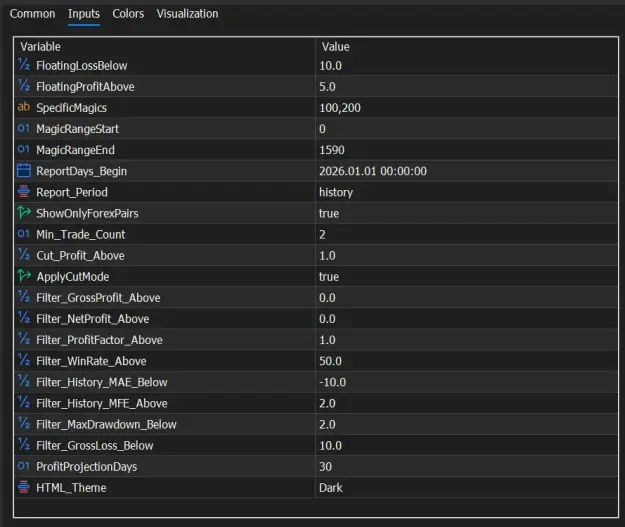This screenshot has width=625, height=527.
Task: Click the SpecificMagics string 'ab' icon
Action: tap(24, 107)
